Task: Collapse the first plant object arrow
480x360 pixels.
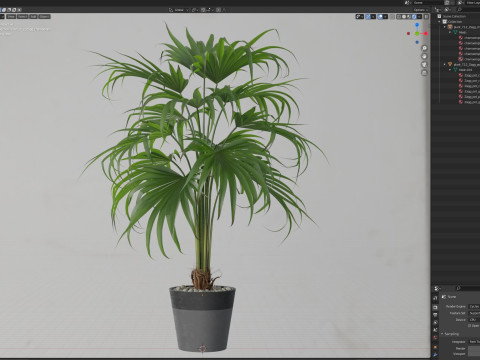Action: (445, 27)
